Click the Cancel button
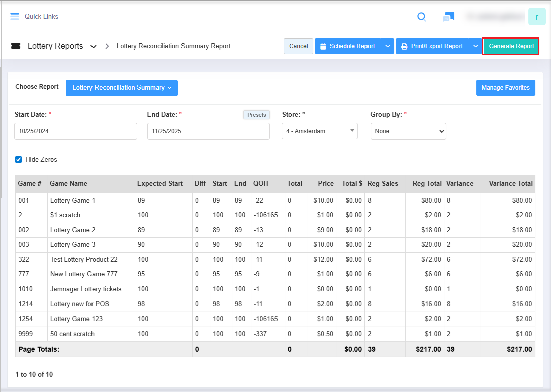 click(x=298, y=46)
